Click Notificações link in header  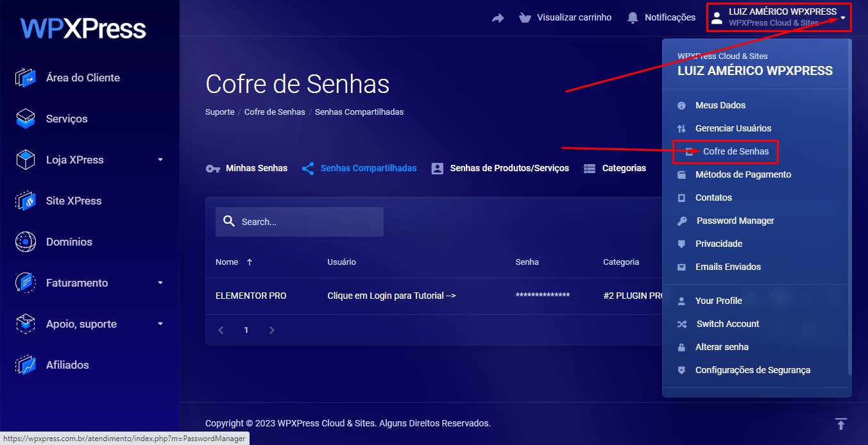670,17
